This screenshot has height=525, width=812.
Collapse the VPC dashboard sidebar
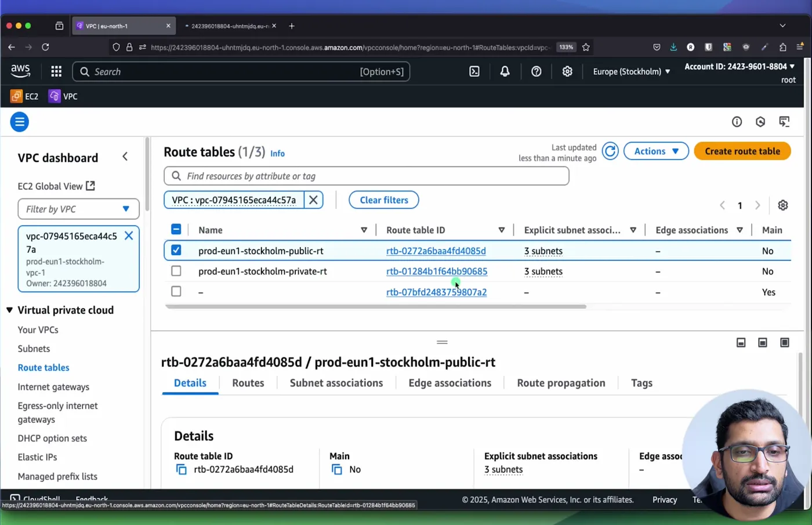125,157
